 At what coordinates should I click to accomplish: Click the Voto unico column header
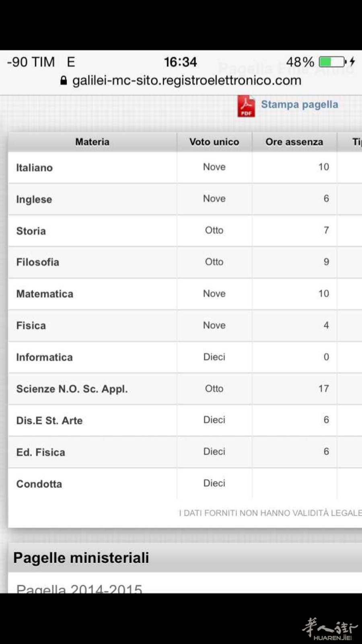pyautogui.click(x=214, y=142)
